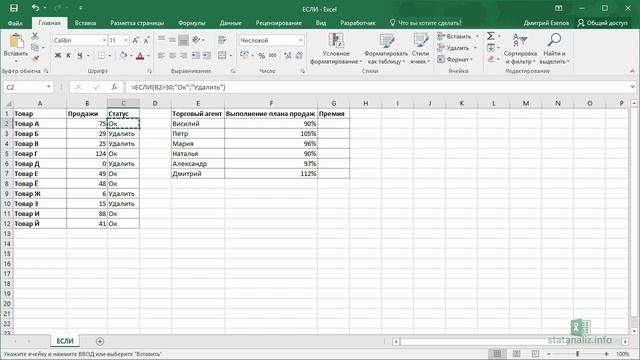The height and width of the screenshot is (360, 640).
Task: Switch to the Вставка tab
Action: (x=85, y=23)
